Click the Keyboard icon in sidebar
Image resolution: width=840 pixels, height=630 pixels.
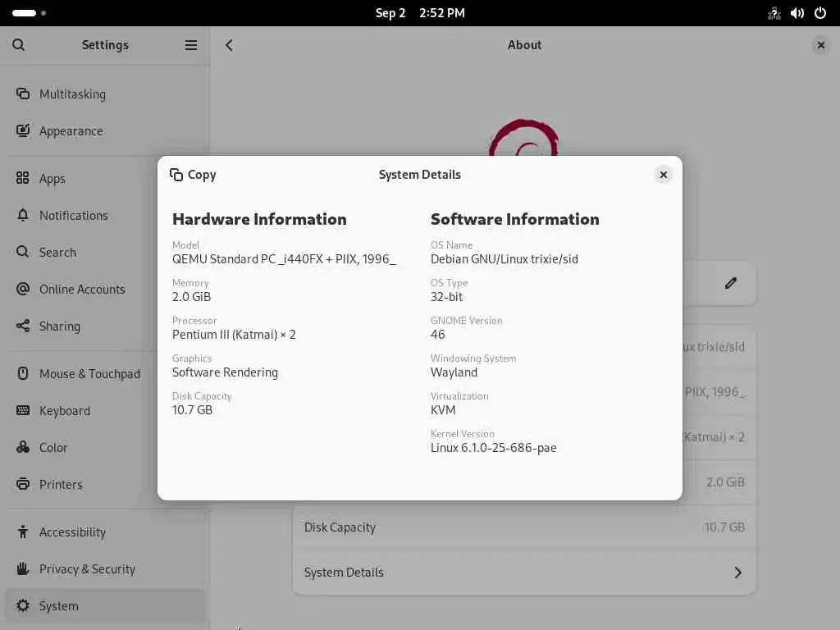point(22,410)
